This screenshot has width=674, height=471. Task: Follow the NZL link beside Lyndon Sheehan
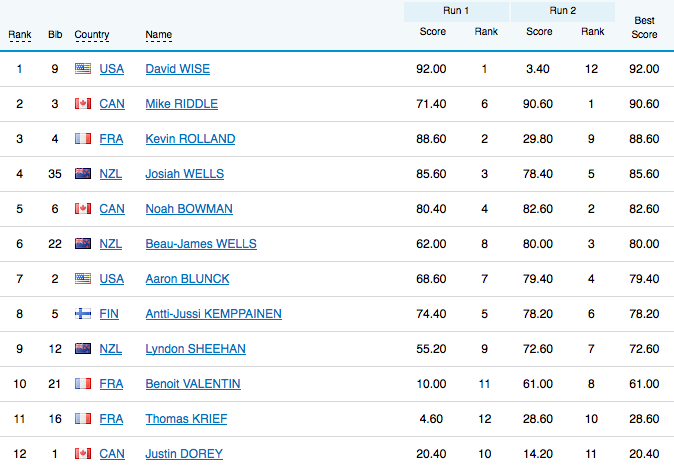point(111,349)
